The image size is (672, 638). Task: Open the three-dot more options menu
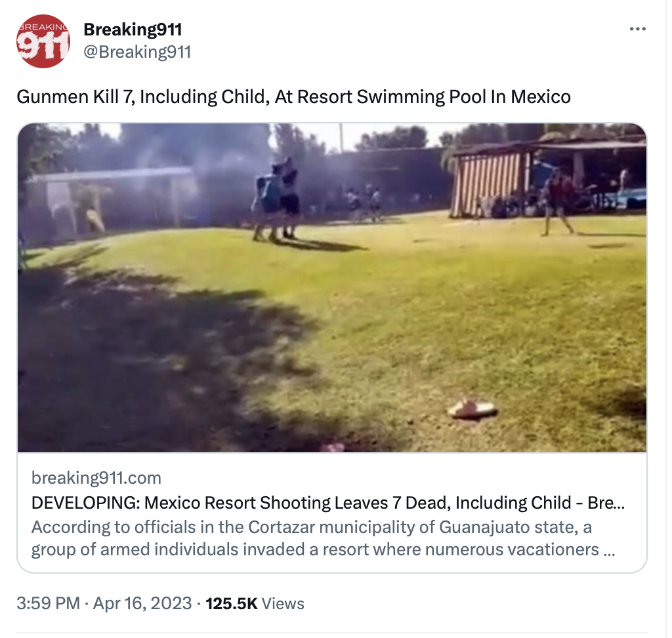(637, 29)
